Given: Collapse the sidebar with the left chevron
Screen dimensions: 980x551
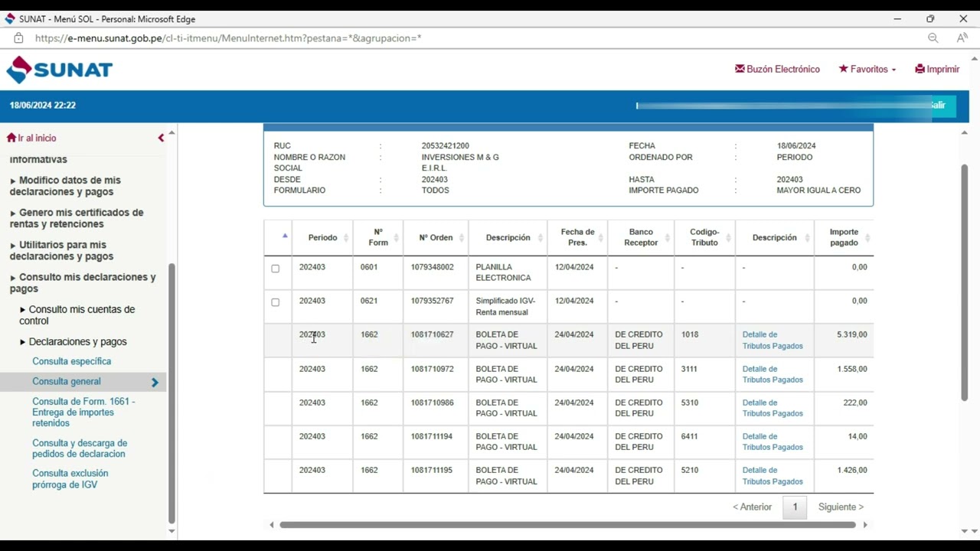Looking at the screenshot, I should point(161,138).
